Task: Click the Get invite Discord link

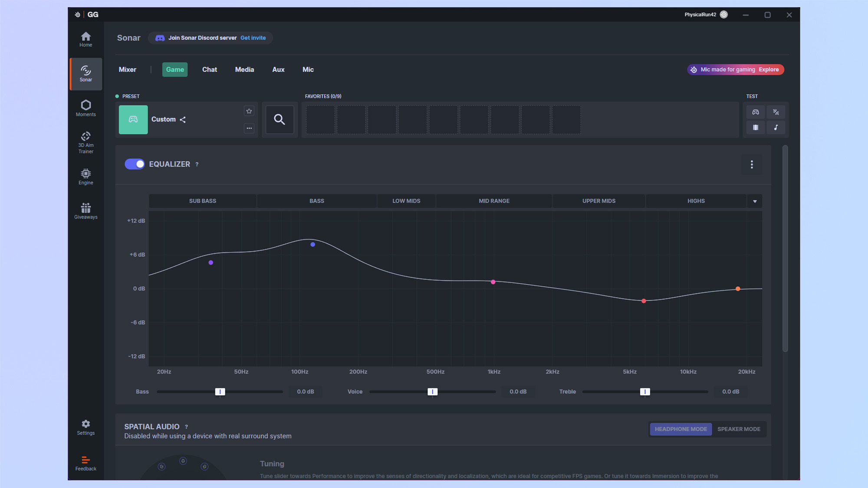Action: 253,38
